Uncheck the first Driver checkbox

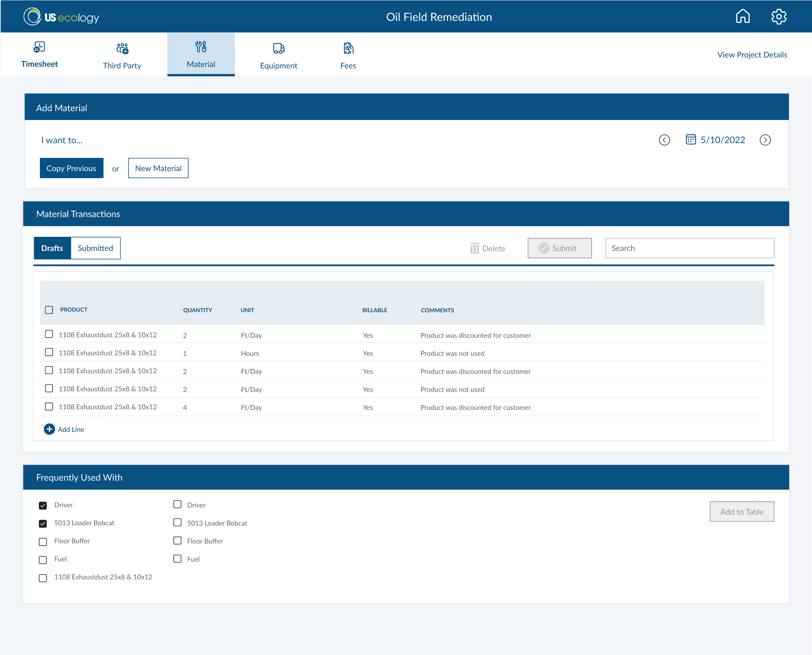(43, 505)
